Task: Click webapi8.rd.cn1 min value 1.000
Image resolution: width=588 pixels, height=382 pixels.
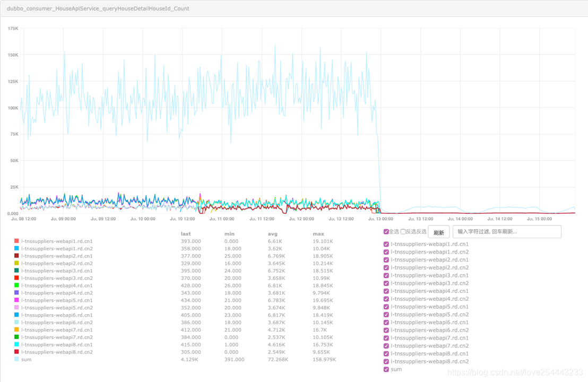Action: (x=231, y=344)
